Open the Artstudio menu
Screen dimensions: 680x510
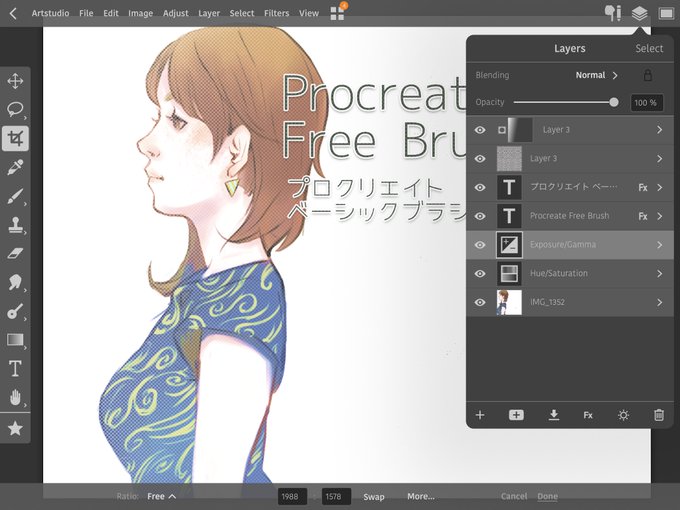50,13
